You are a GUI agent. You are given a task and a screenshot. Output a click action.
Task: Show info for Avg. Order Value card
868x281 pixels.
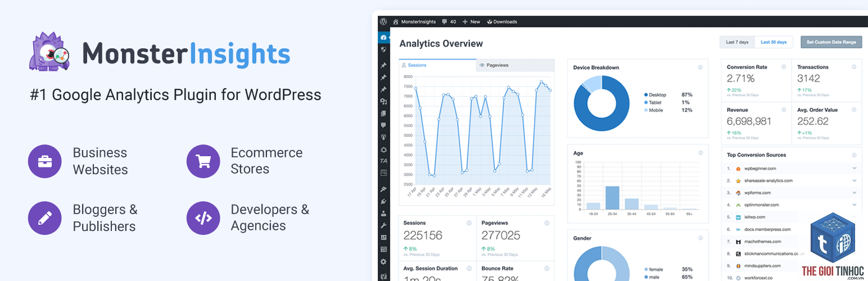(x=853, y=110)
